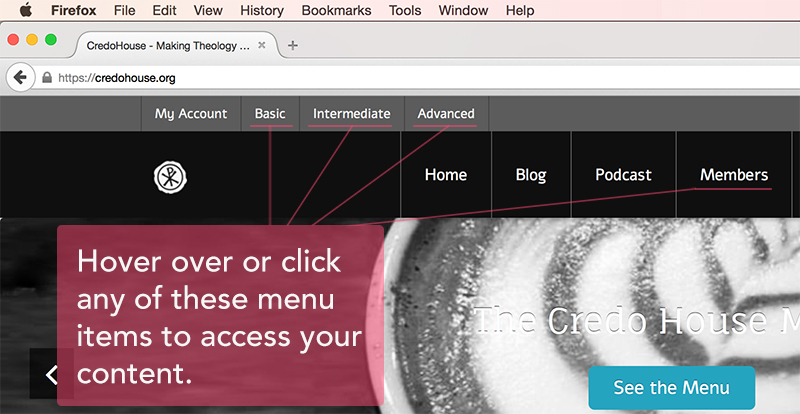Open the Members navigation item

734,175
